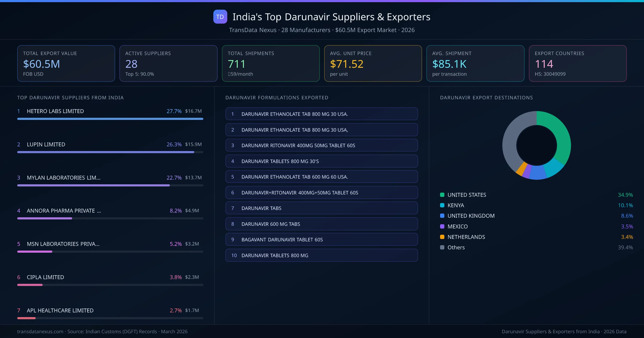Select the orange Netherlands legend dot

(x=442, y=237)
